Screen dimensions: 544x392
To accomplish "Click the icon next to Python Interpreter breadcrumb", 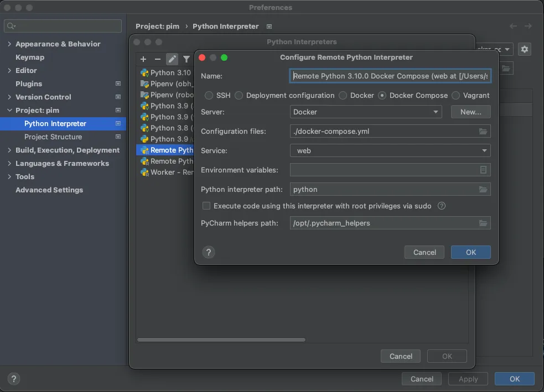I will (x=269, y=27).
